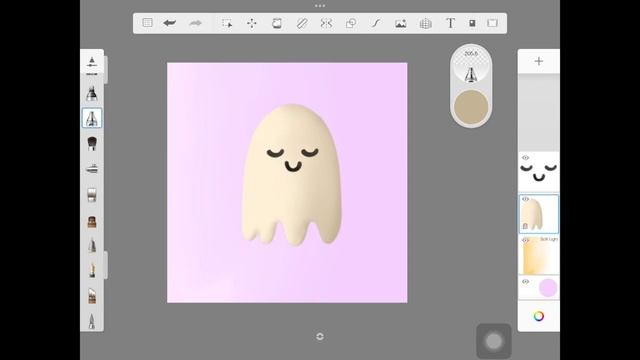
Task: Open the Ruler guides tool
Action: [302, 23]
